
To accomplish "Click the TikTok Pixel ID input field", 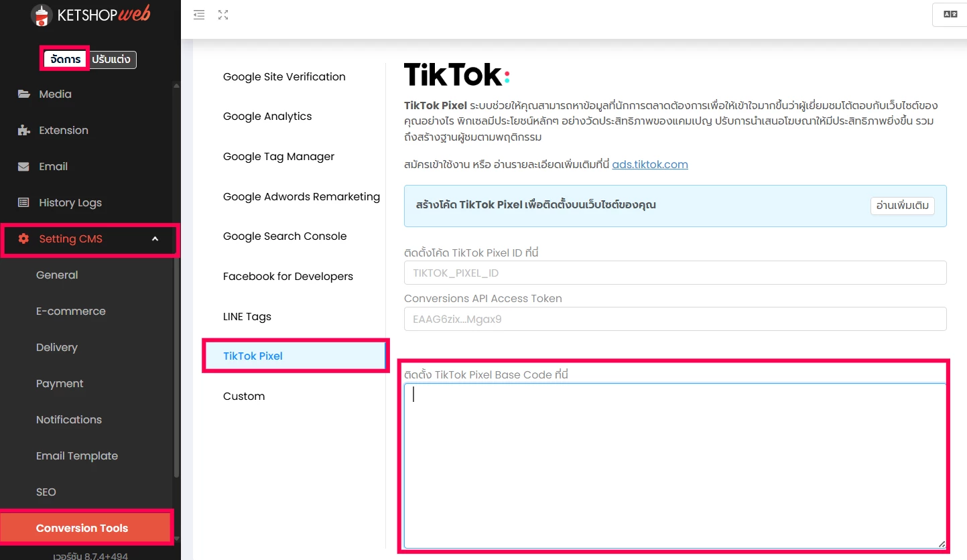I will click(x=675, y=273).
